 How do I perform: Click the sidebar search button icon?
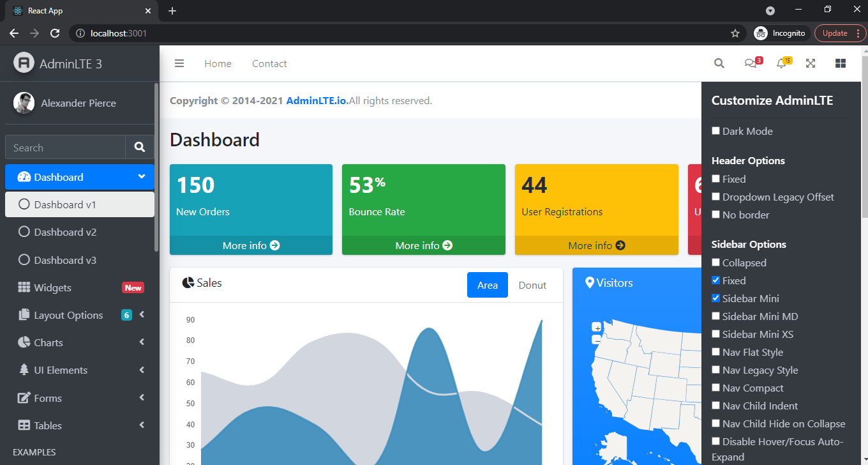pos(140,148)
